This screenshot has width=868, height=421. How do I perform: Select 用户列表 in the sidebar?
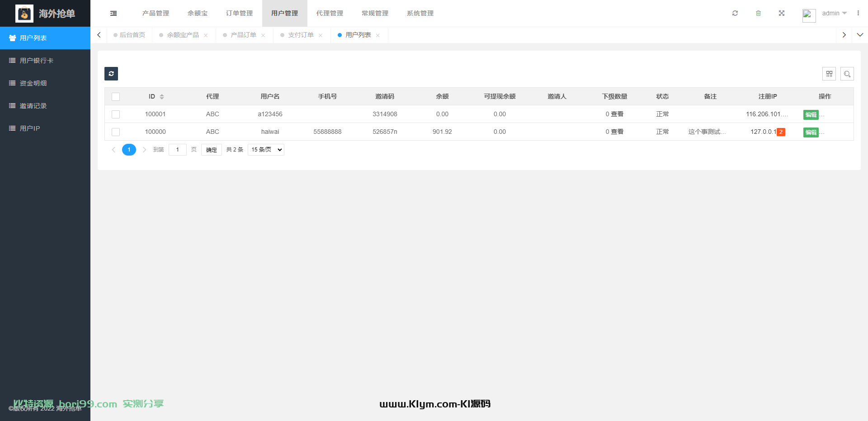coord(45,38)
